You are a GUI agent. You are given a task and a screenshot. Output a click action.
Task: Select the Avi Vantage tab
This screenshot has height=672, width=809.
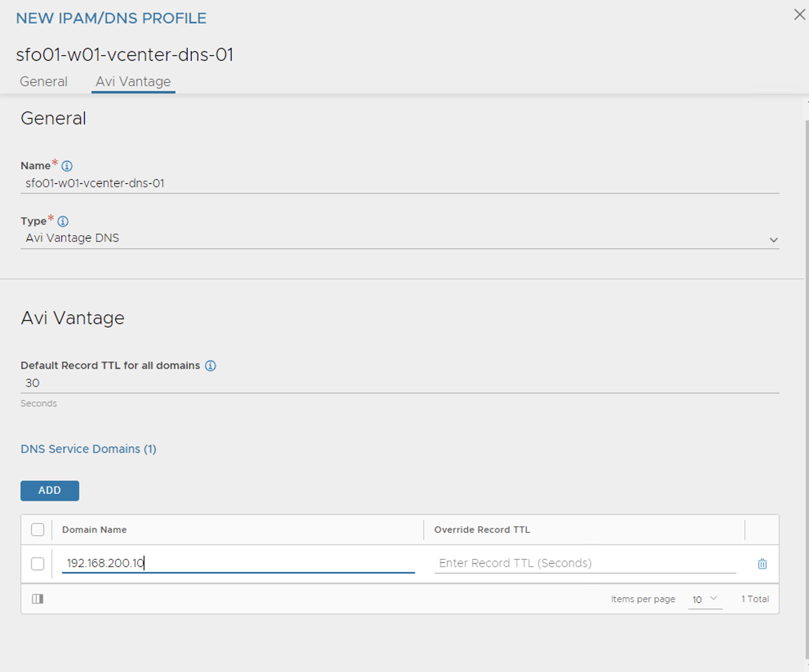[133, 82]
